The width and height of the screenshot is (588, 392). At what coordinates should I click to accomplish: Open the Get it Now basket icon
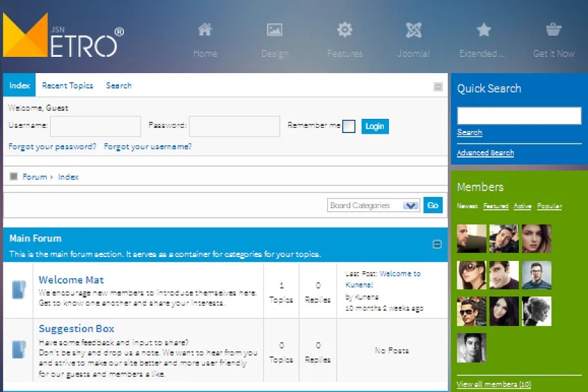(553, 30)
